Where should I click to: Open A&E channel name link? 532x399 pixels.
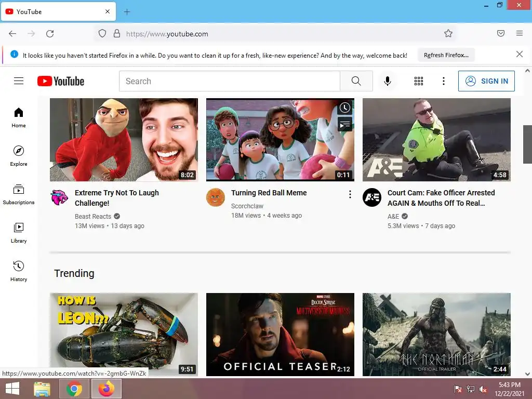point(393,217)
